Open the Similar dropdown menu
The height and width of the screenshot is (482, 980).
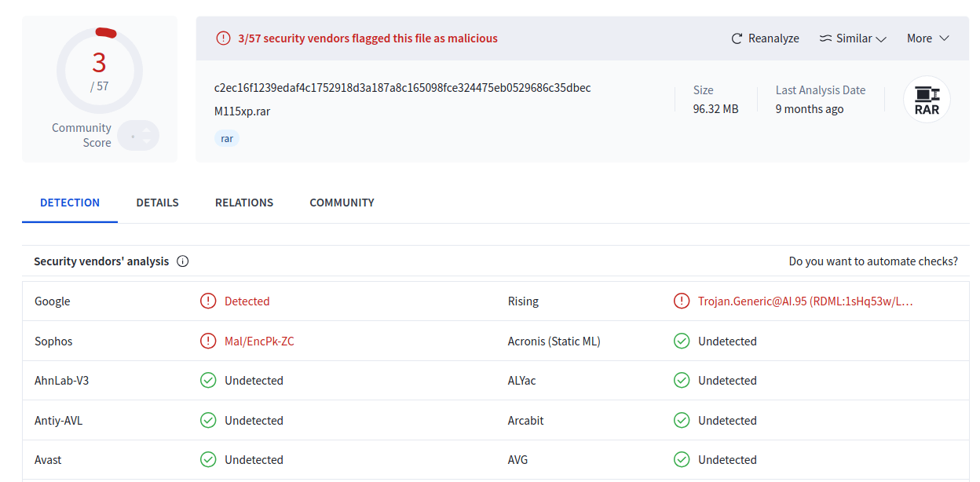coord(853,38)
